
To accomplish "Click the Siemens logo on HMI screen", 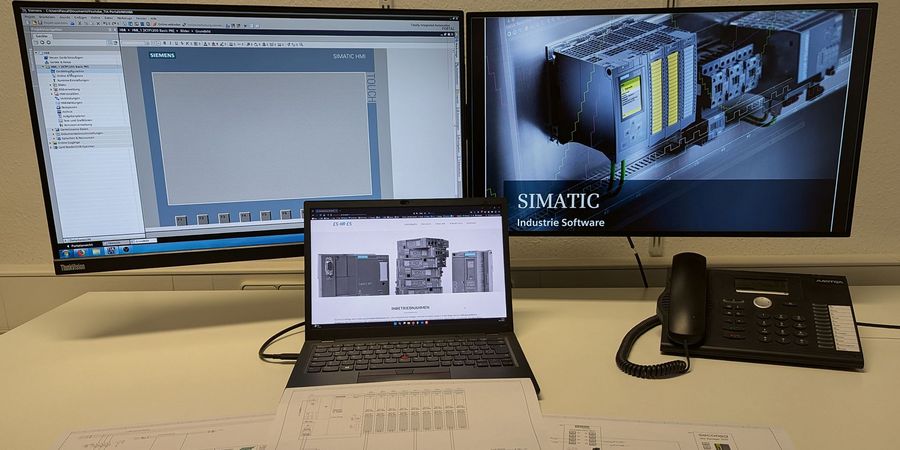I will (x=164, y=55).
